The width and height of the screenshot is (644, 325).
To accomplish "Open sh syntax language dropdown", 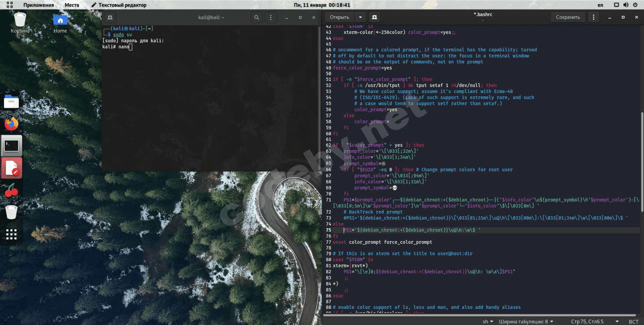I will pyautogui.click(x=488, y=321).
